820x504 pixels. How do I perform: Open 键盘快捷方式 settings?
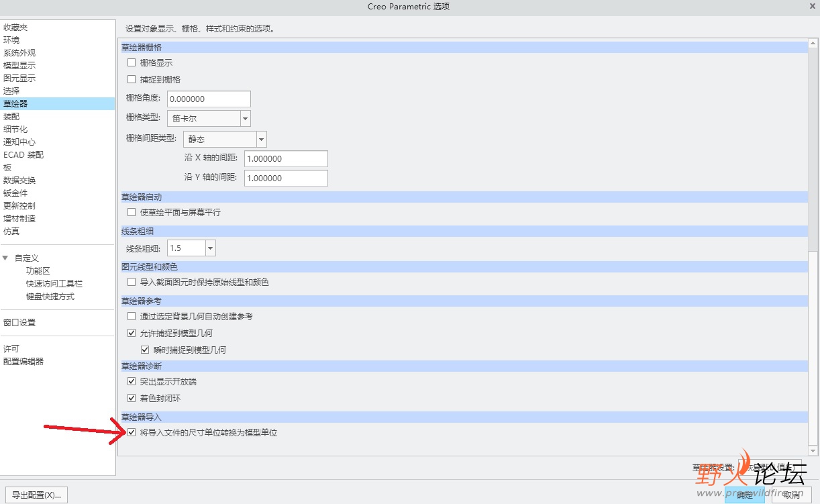50,296
